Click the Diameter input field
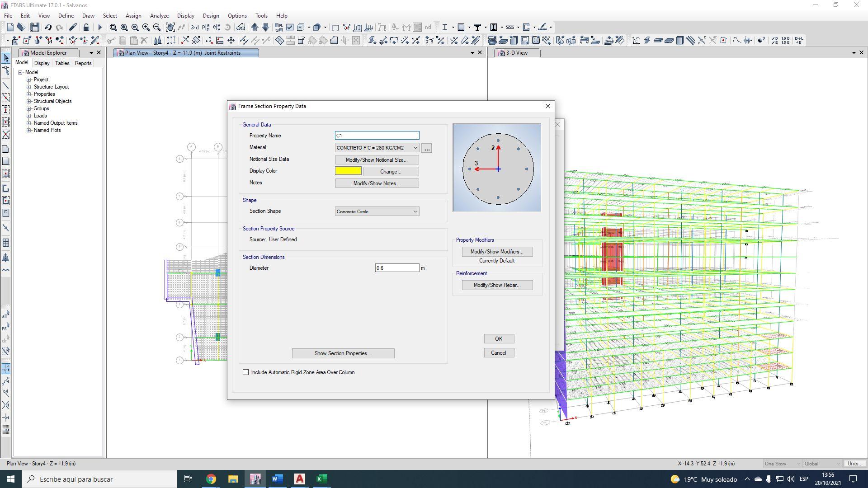868x488 pixels. click(x=396, y=268)
